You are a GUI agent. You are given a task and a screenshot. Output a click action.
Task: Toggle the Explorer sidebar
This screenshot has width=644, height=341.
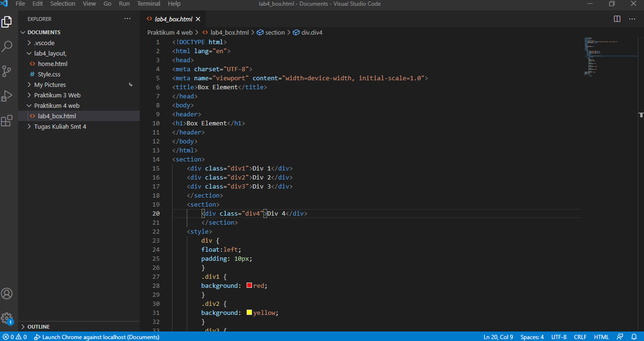point(7,21)
